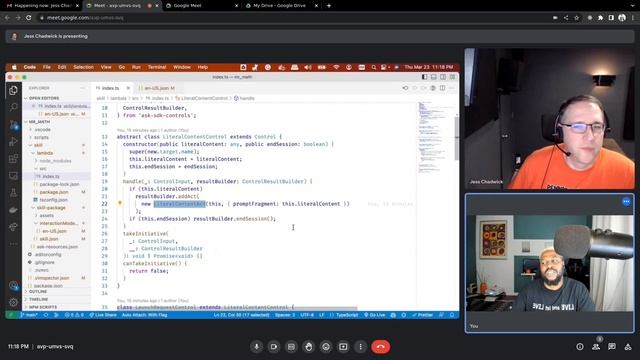Bookmark this page with the star icon

pyautogui.click(x=576, y=18)
